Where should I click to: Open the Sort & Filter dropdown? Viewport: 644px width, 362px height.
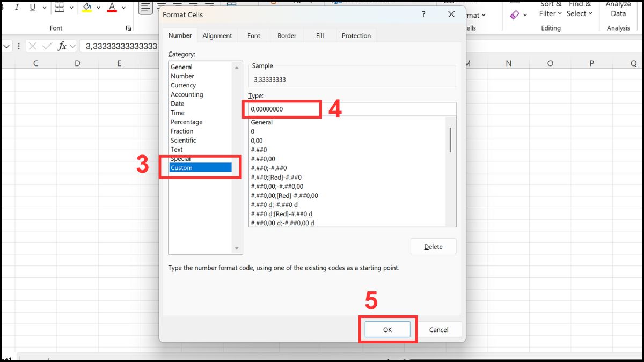tap(550, 10)
